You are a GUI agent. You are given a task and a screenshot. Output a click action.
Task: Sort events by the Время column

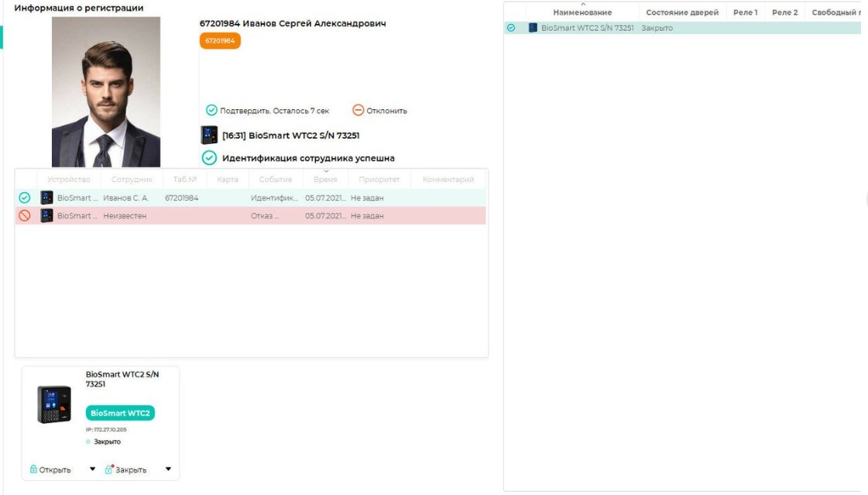325,180
